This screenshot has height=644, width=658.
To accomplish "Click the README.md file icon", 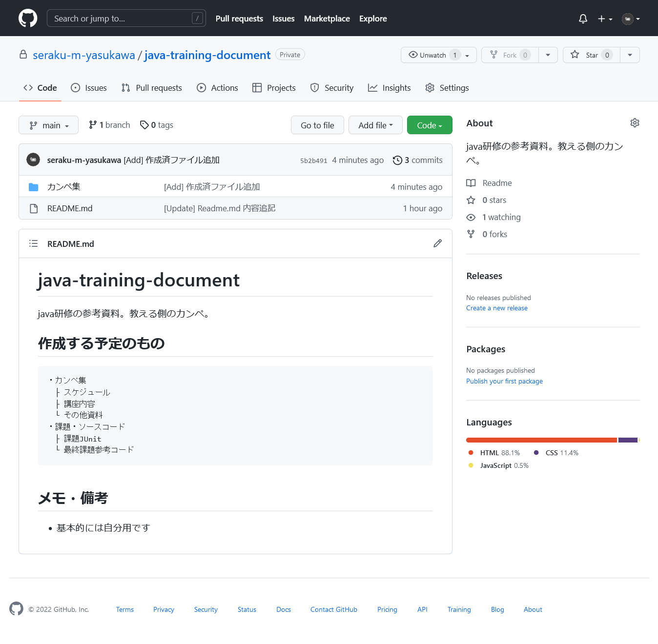I will pyautogui.click(x=34, y=208).
